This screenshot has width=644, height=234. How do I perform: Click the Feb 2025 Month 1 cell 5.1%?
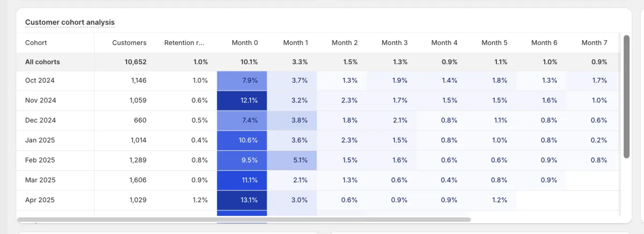tap(292, 160)
